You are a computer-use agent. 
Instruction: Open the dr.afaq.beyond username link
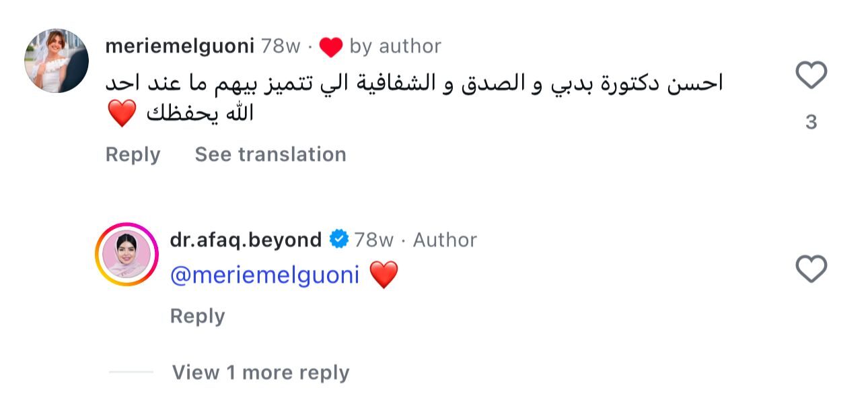pyautogui.click(x=246, y=240)
